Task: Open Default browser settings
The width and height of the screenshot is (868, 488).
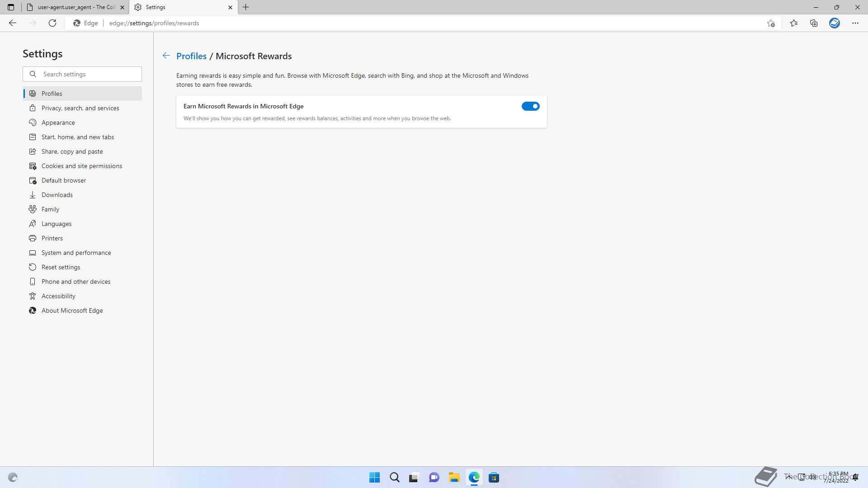Action: (x=82, y=180)
